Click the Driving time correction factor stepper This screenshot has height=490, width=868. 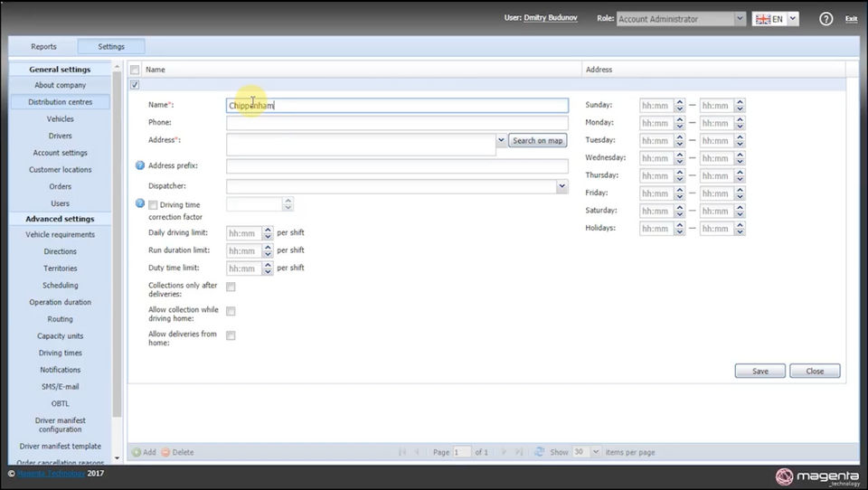(x=288, y=203)
